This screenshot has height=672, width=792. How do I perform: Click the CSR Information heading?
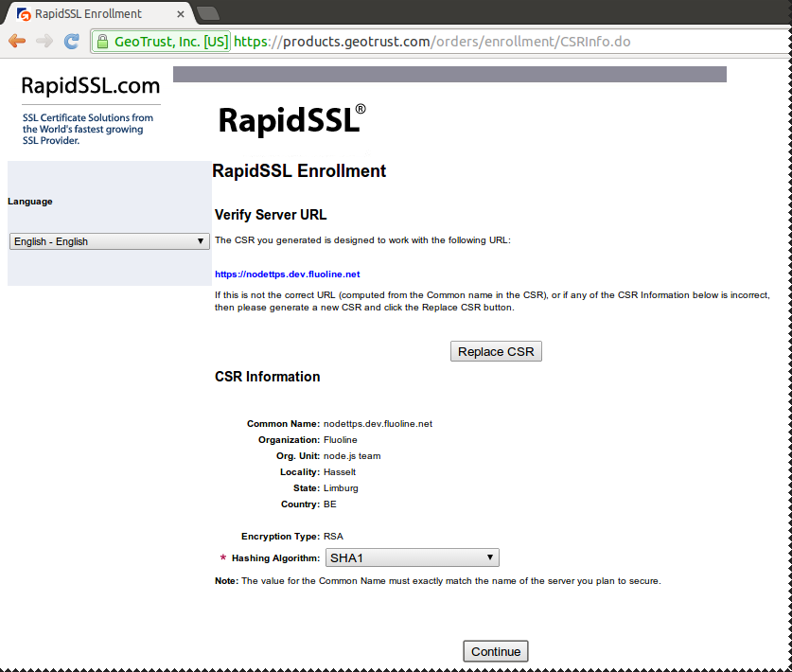click(x=267, y=377)
